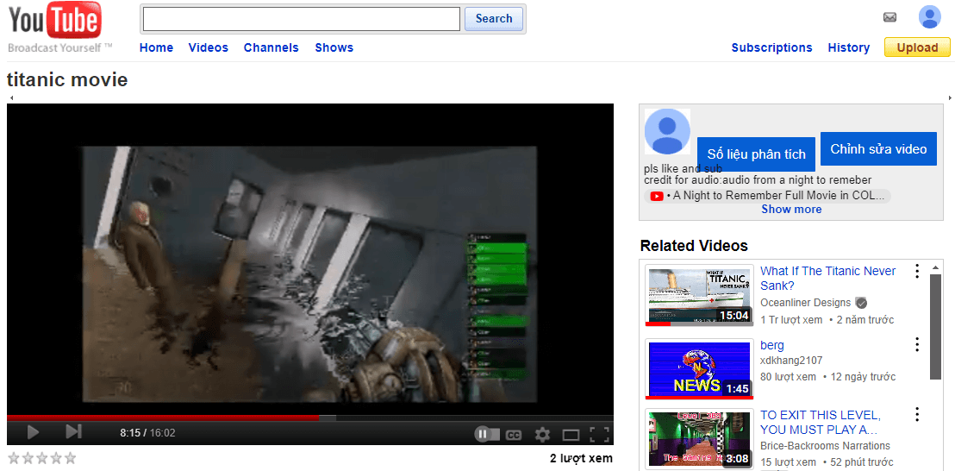This screenshot has height=471, width=980.
Task: Open the 'berg' NEWS thumbnail
Action: pos(699,369)
